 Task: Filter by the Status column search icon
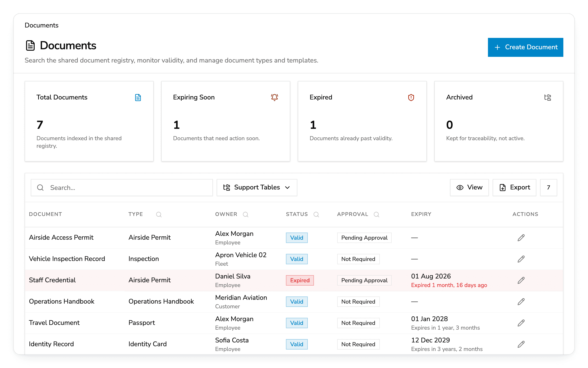point(316,214)
